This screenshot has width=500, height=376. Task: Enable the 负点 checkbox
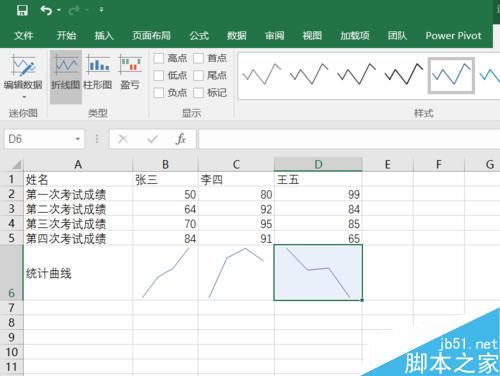[x=159, y=93]
